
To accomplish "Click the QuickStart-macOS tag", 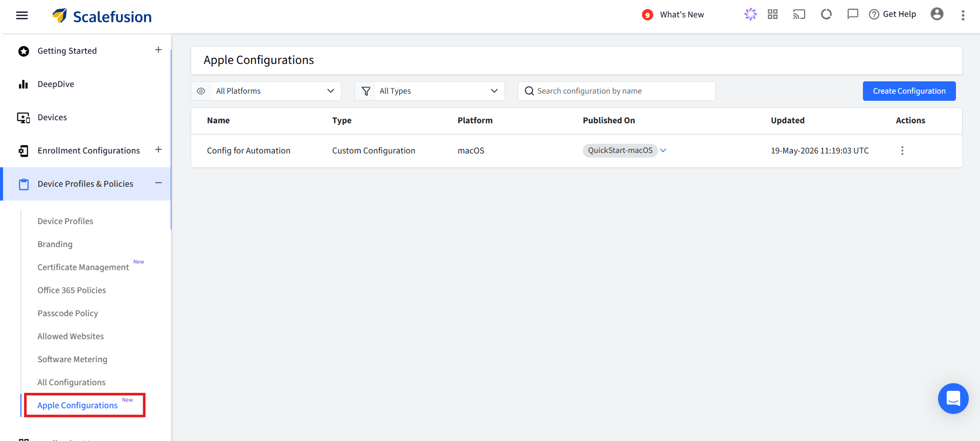I will [620, 150].
